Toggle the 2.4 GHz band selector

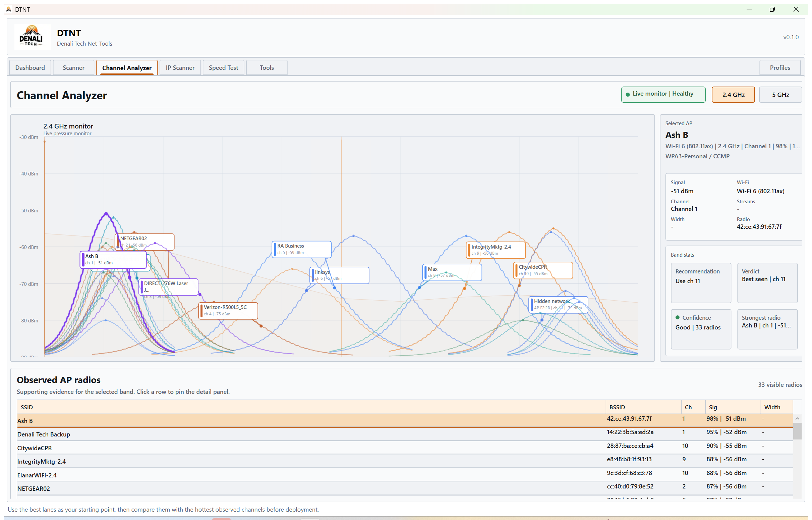733,95
